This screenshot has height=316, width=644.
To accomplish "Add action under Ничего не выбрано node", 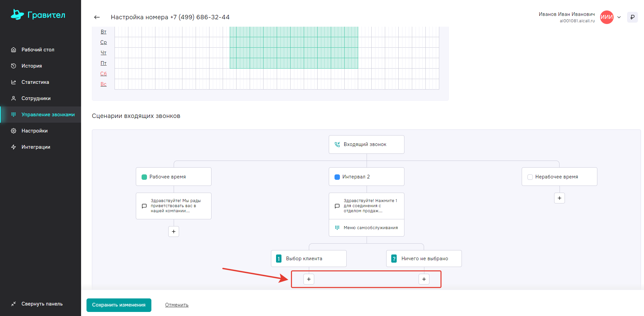I will coord(424,279).
